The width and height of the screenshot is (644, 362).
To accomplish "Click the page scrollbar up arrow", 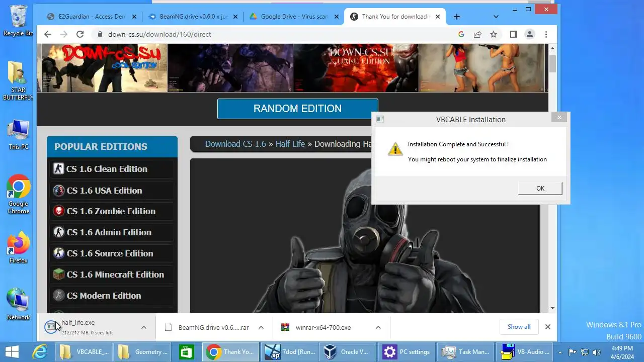I will click(x=552, y=48).
